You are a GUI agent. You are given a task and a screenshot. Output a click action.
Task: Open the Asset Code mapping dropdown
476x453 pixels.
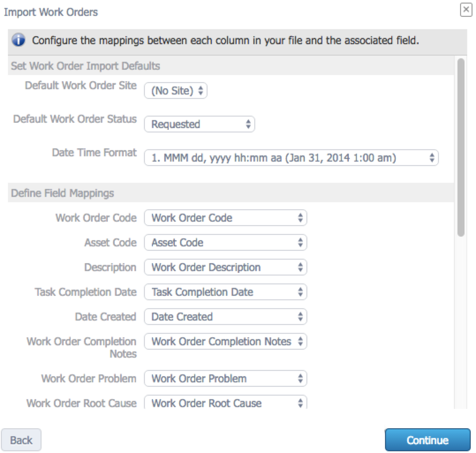[x=226, y=242]
